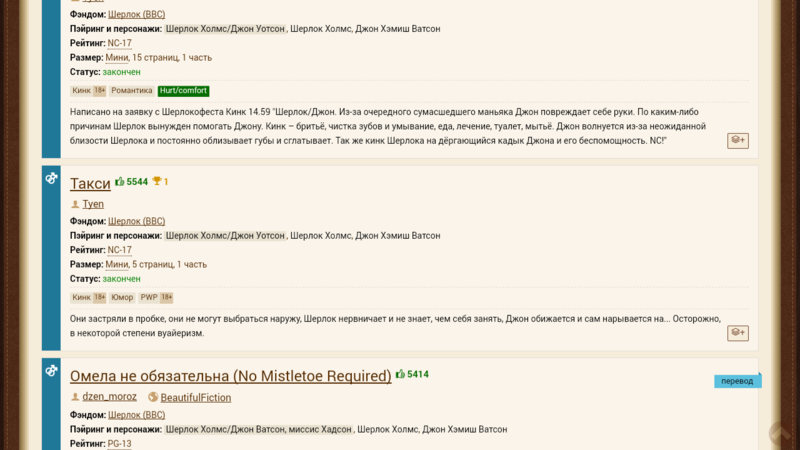Screen dimensions: 800x450
Task: Open original author BeautifulFiction link
Action: point(195,397)
